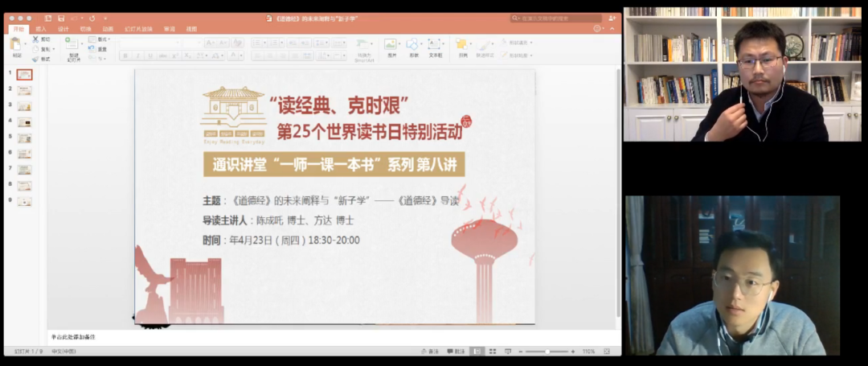Click the Shapes insert icon
868x366 pixels.
(x=411, y=44)
